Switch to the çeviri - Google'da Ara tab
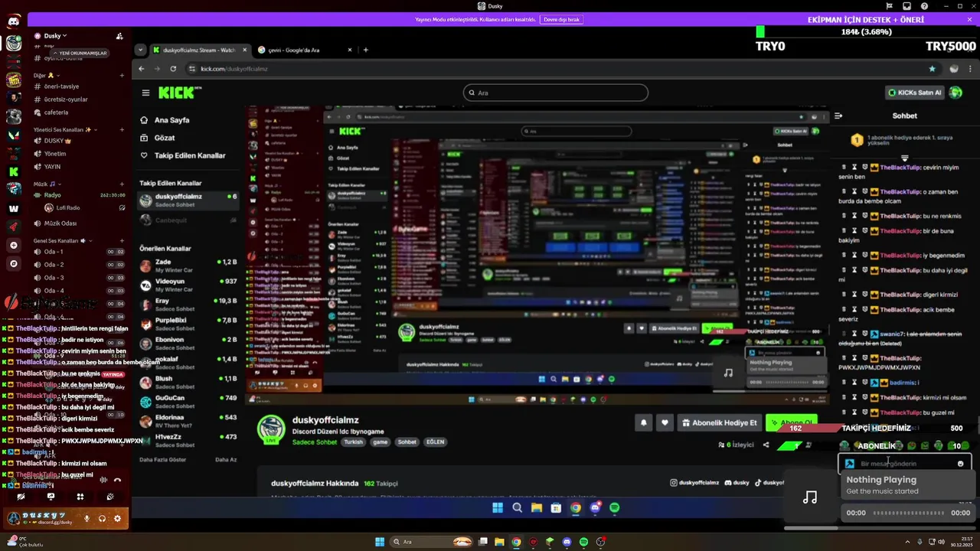Screen dimensions: 980x551 click(x=305, y=50)
